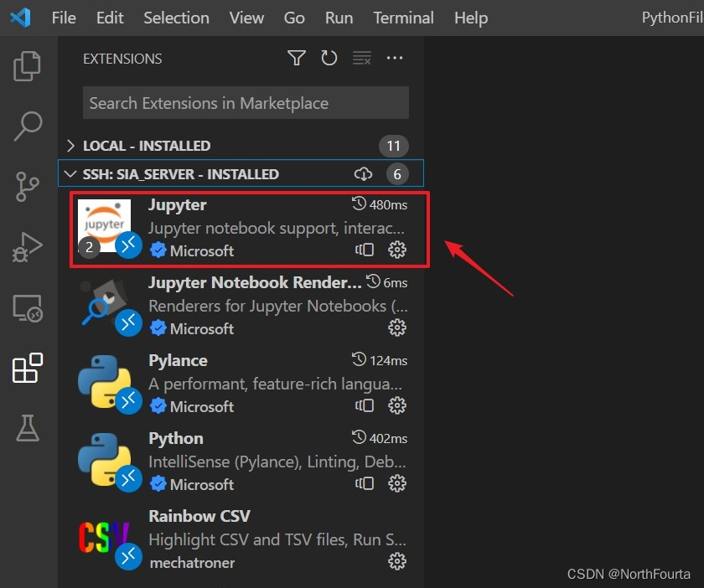This screenshot has height=588, width=704.
Task: Open the Terminal menu
Action: [x=404, y=18]
